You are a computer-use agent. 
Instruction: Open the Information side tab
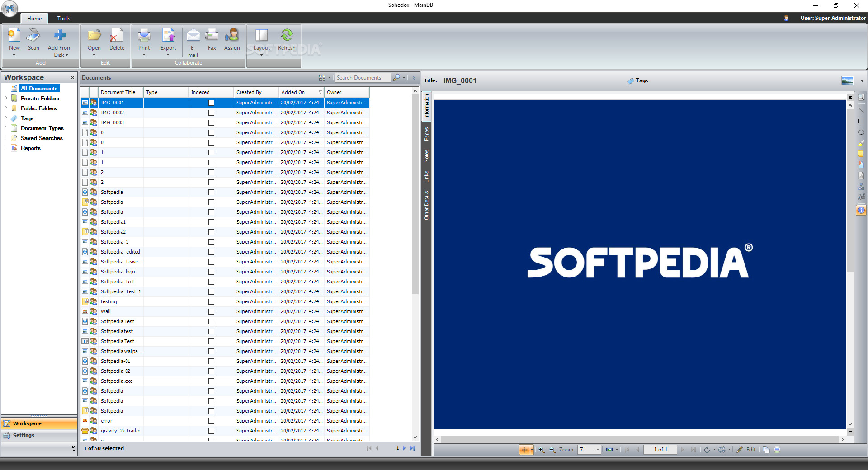(x=426, y=107)
